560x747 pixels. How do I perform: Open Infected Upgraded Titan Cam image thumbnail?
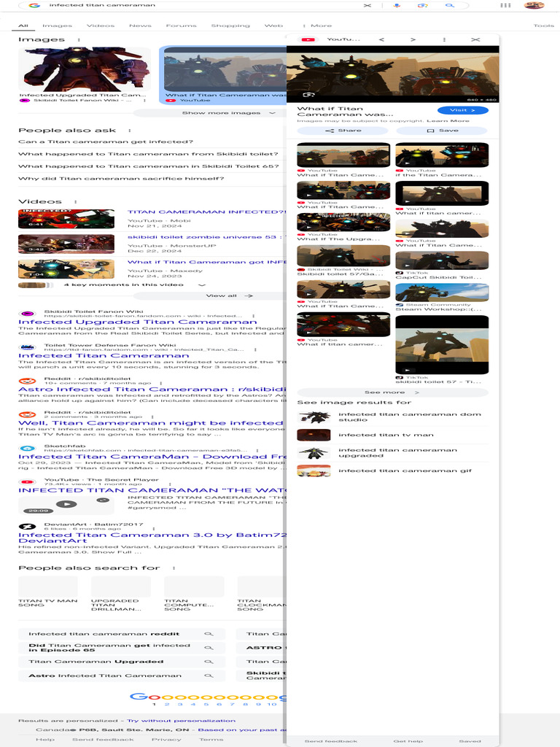pos(85,69)
